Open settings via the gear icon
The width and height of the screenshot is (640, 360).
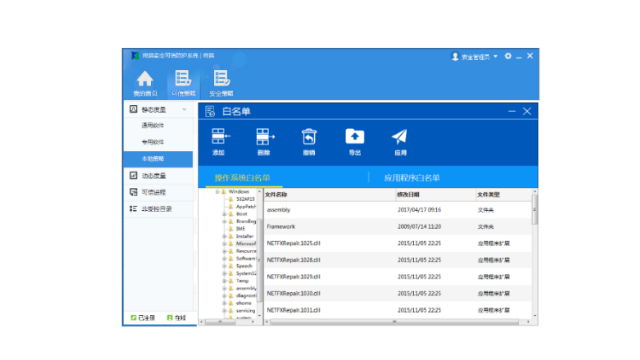tap(508, 56)
